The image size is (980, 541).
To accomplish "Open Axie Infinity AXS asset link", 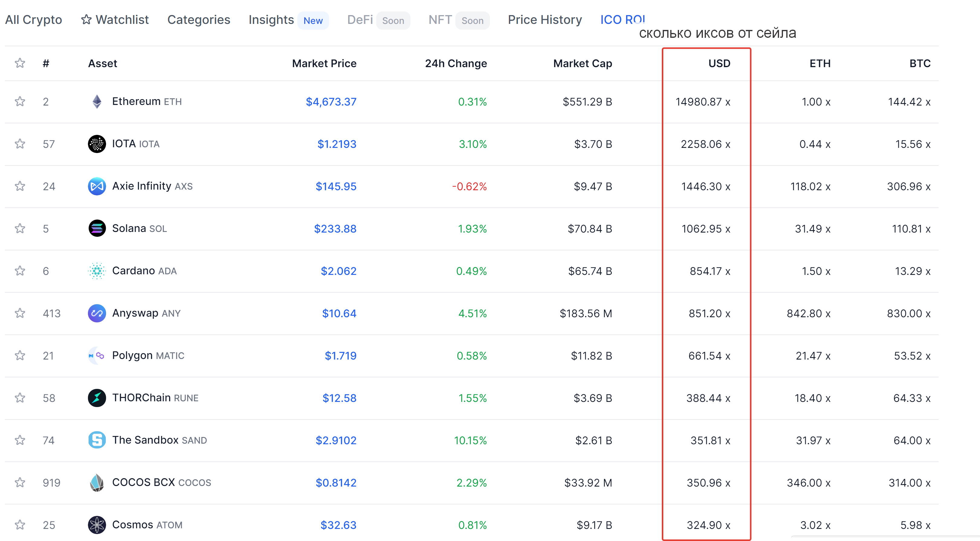I will pos(152,186).
